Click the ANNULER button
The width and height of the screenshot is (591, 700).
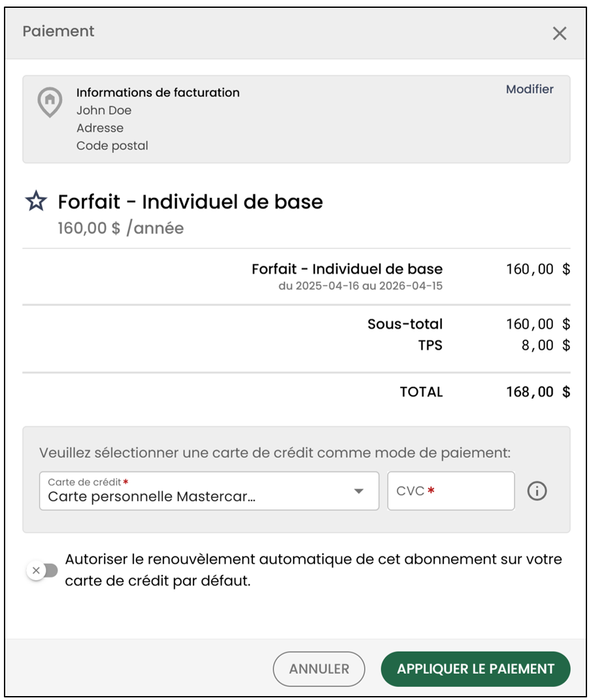[x=319, y=669]
